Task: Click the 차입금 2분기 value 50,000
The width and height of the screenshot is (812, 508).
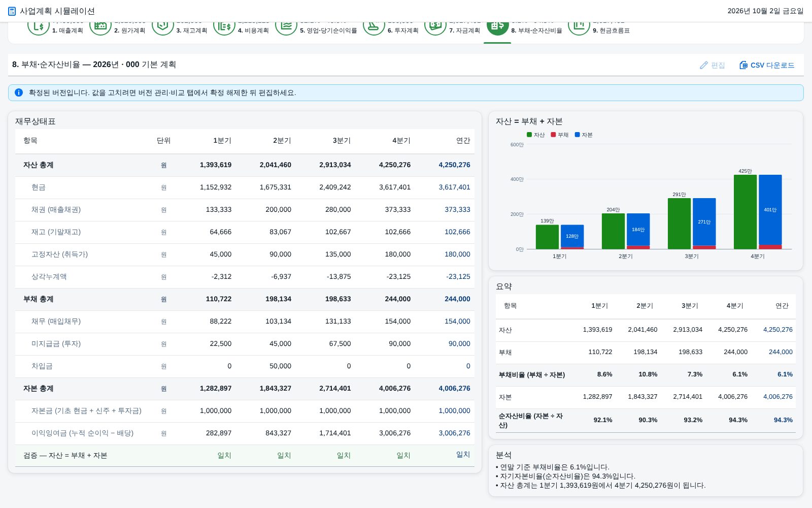Action: [x=280, y=366]
